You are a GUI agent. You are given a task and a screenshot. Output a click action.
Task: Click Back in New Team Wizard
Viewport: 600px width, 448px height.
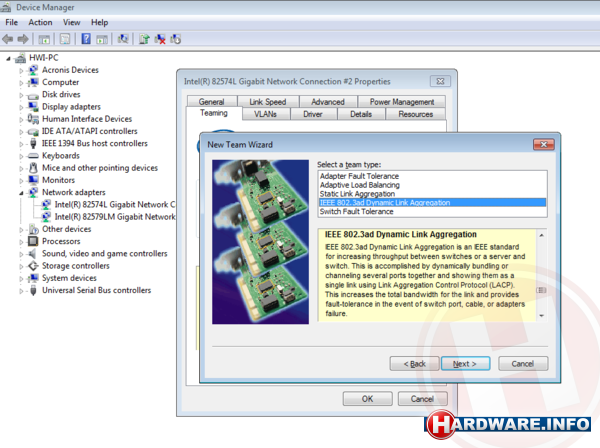(414, 363)
